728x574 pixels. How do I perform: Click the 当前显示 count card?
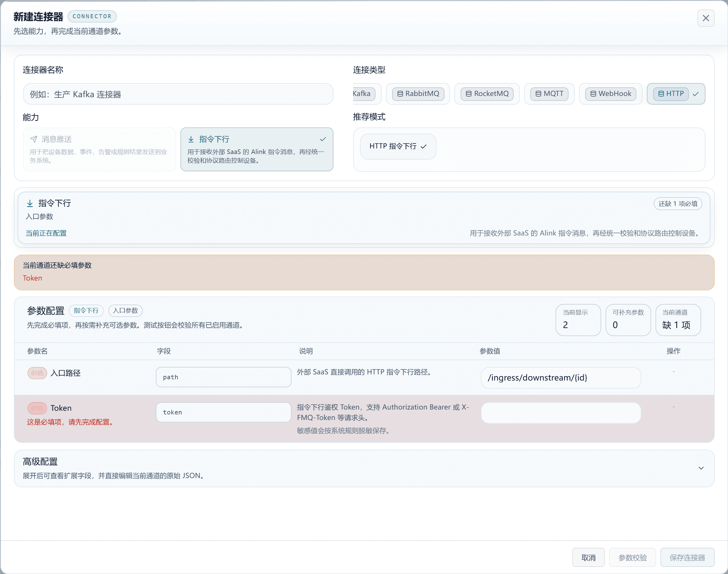pyautogui.click(x=578, y=320)
